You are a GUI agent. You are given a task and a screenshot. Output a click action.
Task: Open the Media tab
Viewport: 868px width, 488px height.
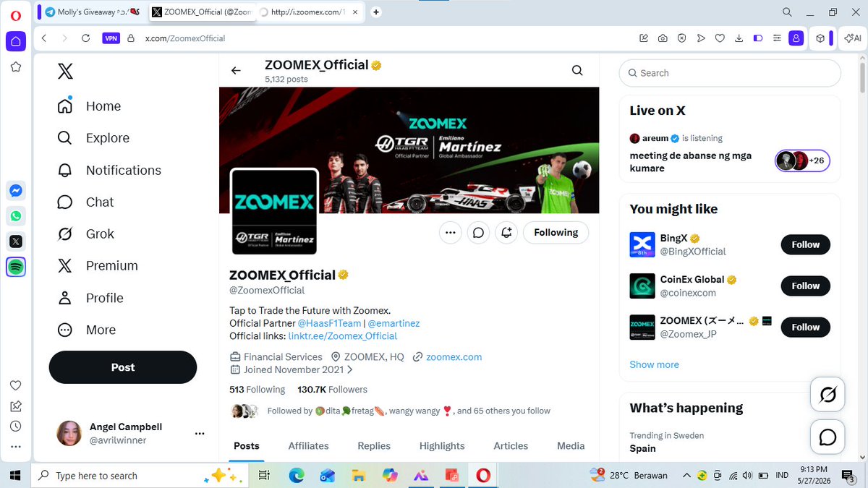[571, 446]
